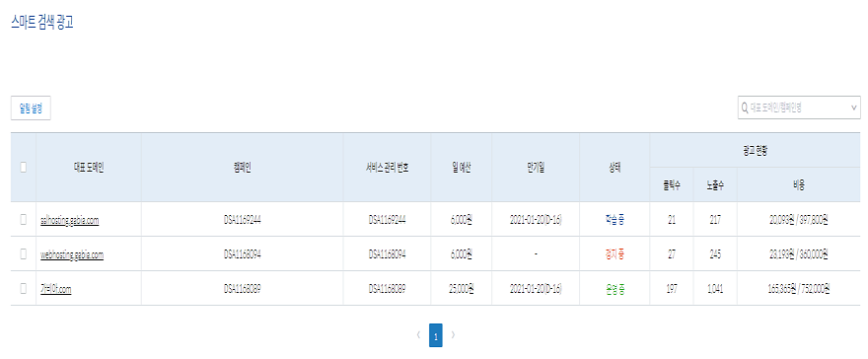868x359 pixels.
Task: Click the 상태 column header
Action: tap(615, 168)
